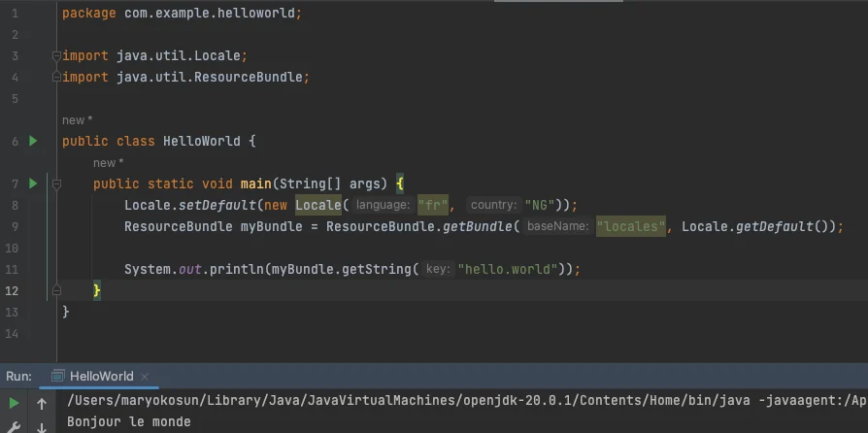The width and height of the screenshot is (868, 433).
Task: Click the down arrow in Run panel
Action: [42, 426]
